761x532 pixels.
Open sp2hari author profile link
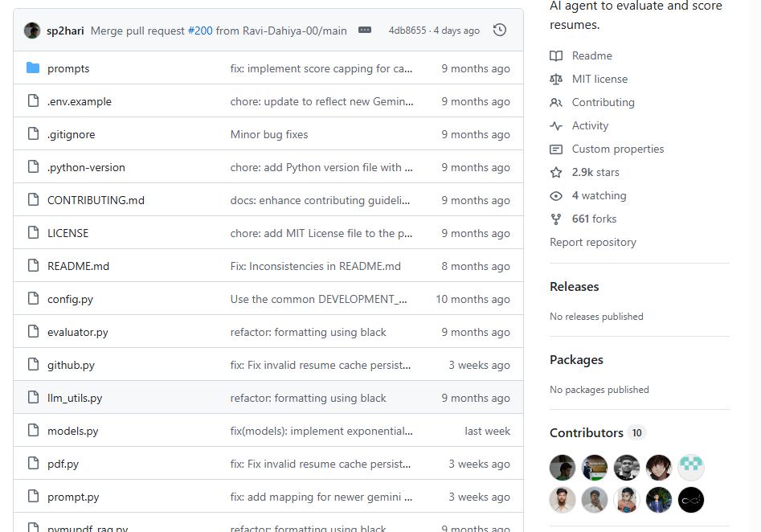[65, 31]
